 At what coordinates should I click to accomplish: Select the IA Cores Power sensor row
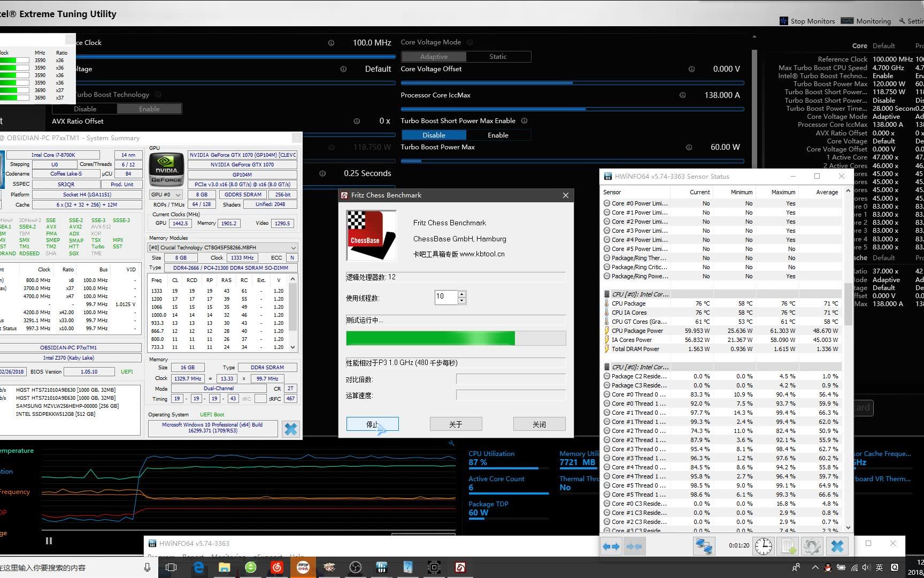pyautogui.click(x=721, y=340)
